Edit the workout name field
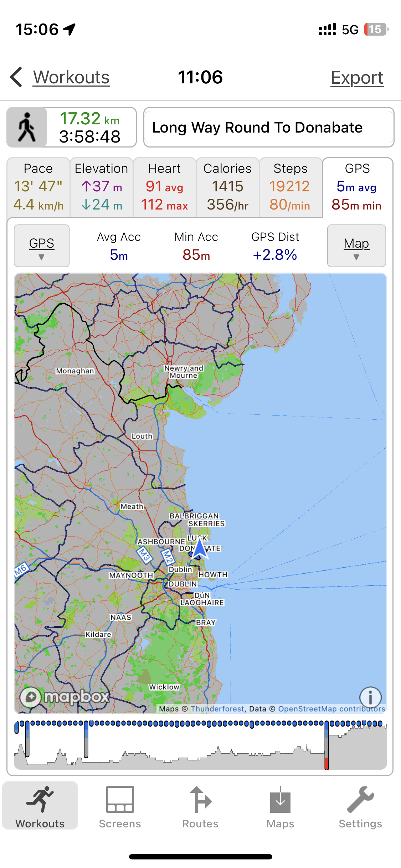This screenshot has width=401, height=868. (268, 127)
